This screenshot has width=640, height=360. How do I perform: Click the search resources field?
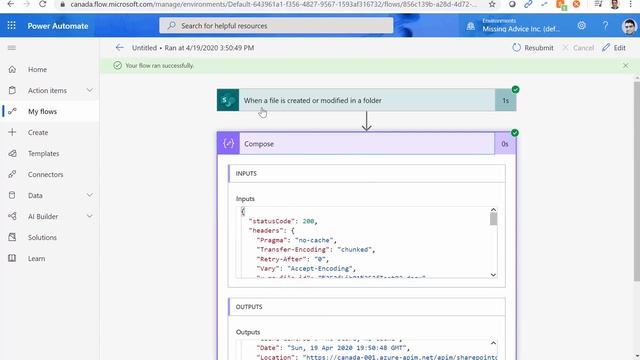click(x=276, y=26)
